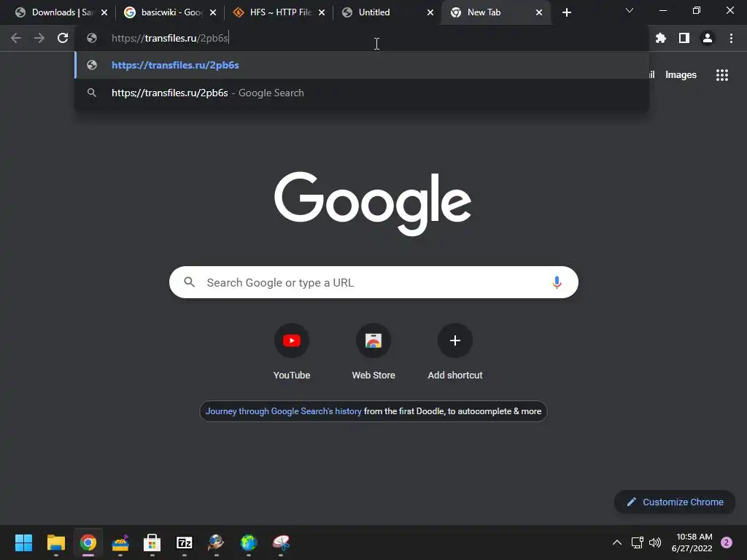The height and width of the screenshot is (560, 747).
Task: Open the Extensions puzzle icon
Action: tap(660, 38)
